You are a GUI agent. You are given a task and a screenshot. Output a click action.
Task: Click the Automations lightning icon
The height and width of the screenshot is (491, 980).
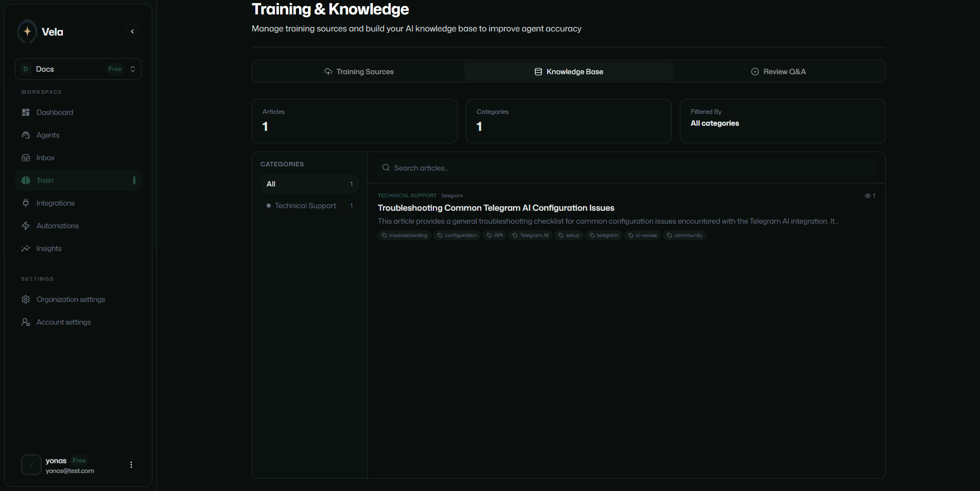(26, 226)
